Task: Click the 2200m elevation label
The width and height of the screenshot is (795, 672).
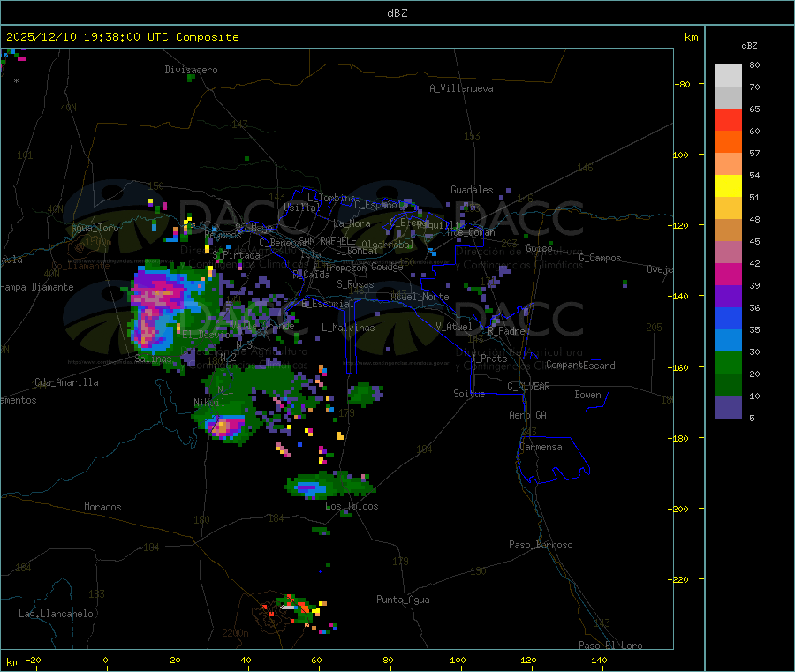Action: [x=235, y=633]
